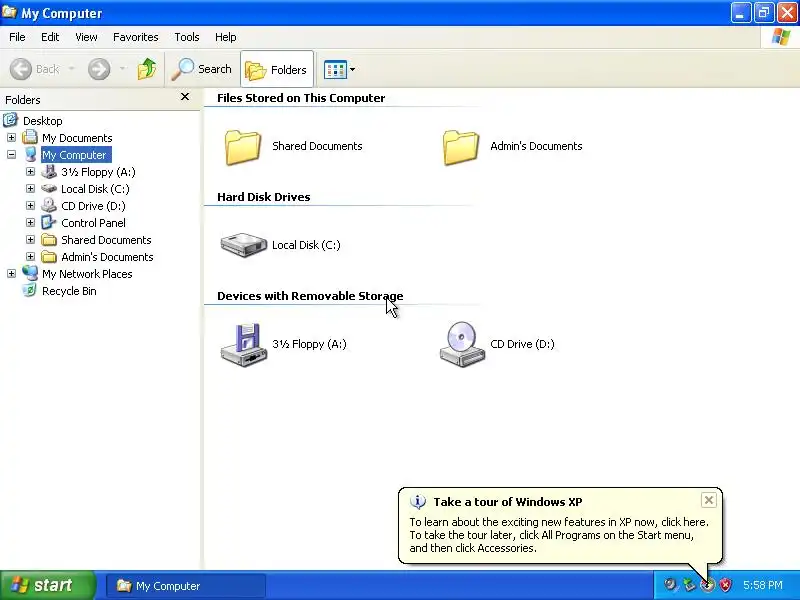Image resolution: width=800 pixels, height=600 pixels.
Task: Expand 3½ Floppy (A:) tree node
Action: (x=31, y=172)
